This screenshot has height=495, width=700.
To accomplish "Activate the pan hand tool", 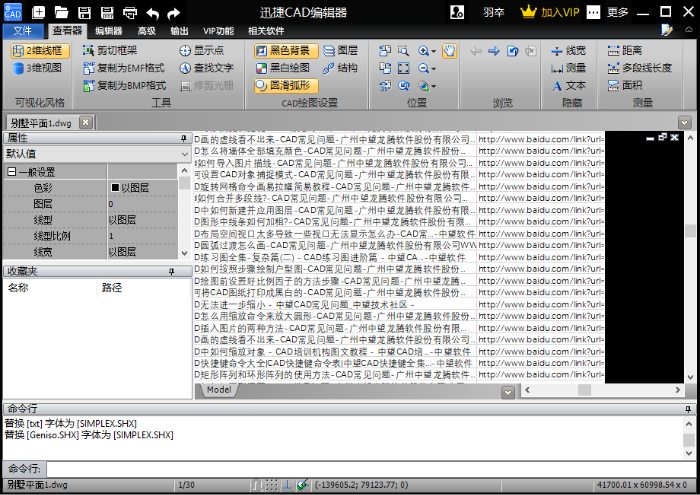I will click(449, 51).
